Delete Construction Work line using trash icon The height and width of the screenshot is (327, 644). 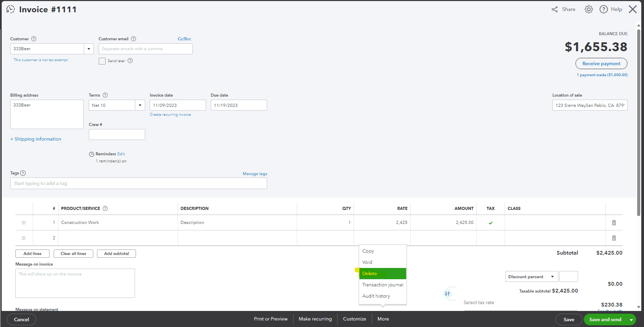[614, 222]
